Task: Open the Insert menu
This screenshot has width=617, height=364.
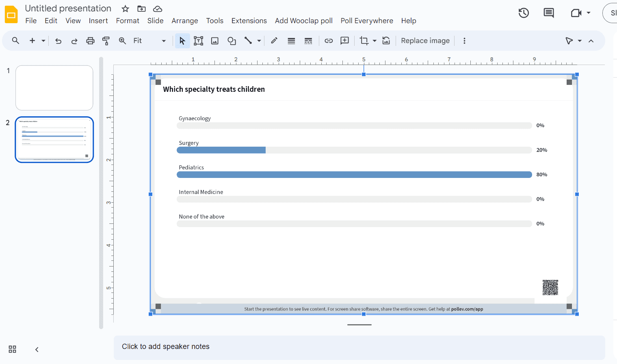Action: (x=98, y=21)
